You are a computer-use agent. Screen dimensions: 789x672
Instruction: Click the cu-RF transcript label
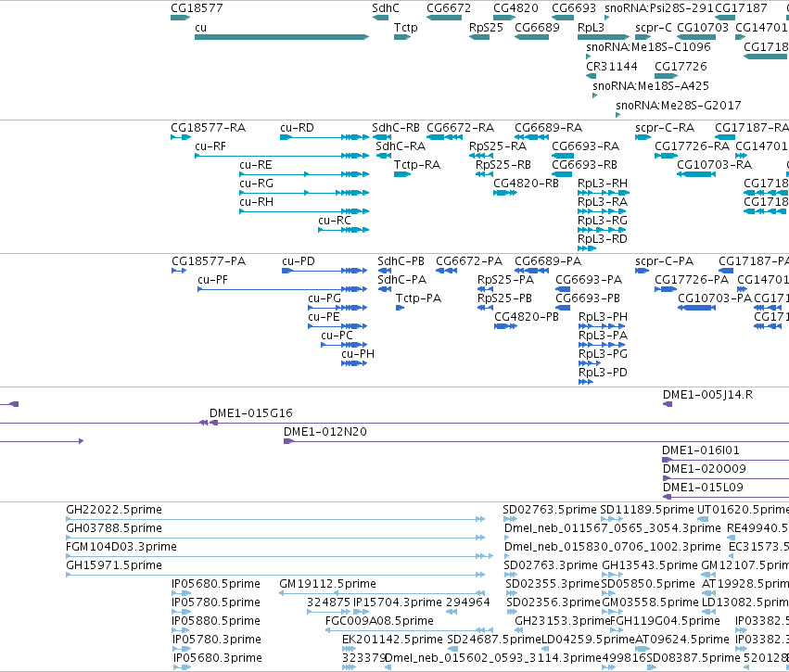(210, 146)
